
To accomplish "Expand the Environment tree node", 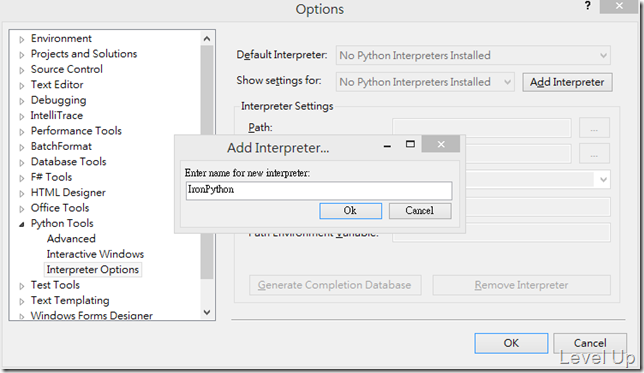I will (22, 40).
